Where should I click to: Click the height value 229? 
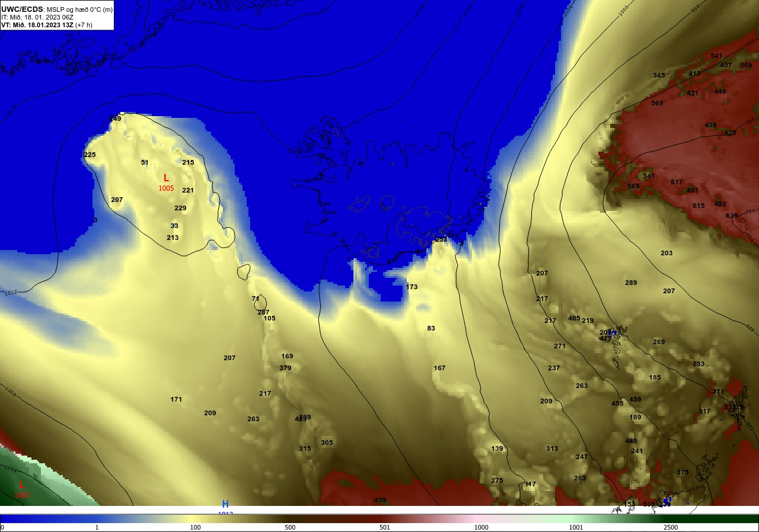180,208
